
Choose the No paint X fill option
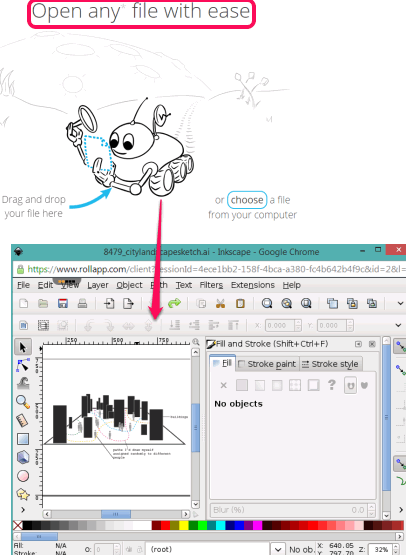click(x=224, y=385)
